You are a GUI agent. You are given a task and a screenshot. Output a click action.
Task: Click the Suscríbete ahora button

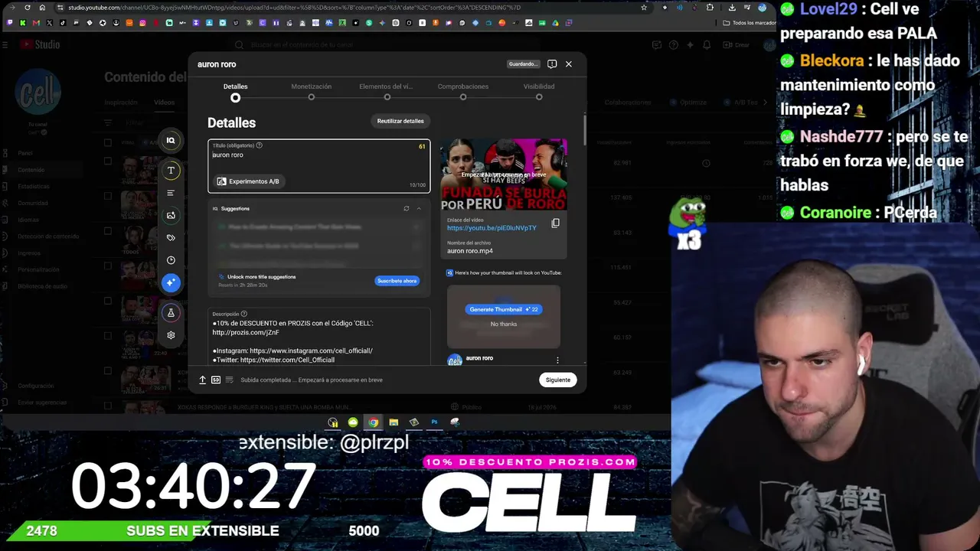point(397,281)
